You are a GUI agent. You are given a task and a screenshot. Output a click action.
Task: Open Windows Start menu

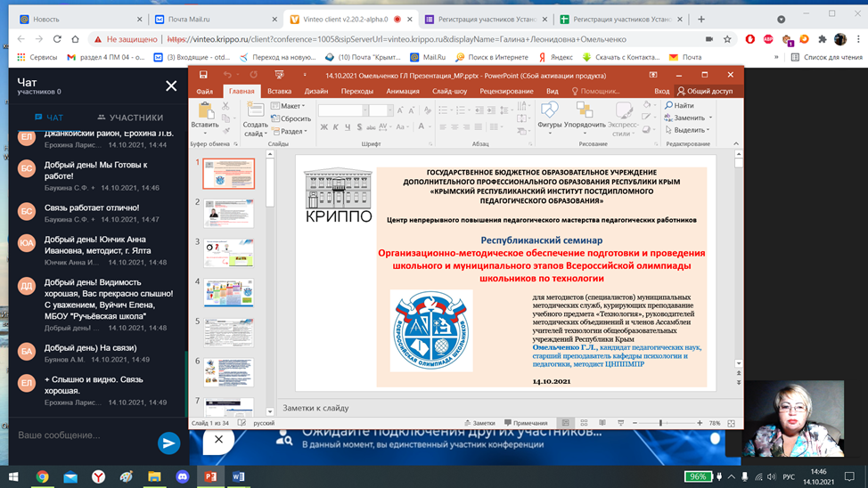click(x=13, y=476)
